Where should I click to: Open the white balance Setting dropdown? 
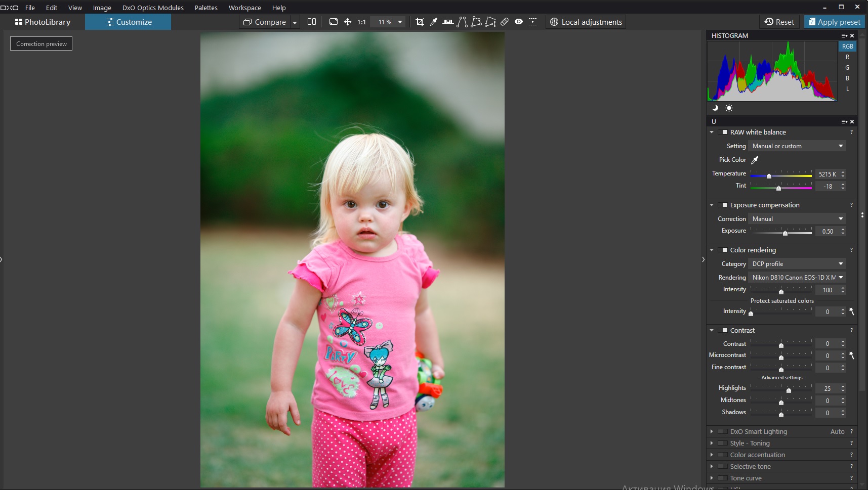[797, 146]
